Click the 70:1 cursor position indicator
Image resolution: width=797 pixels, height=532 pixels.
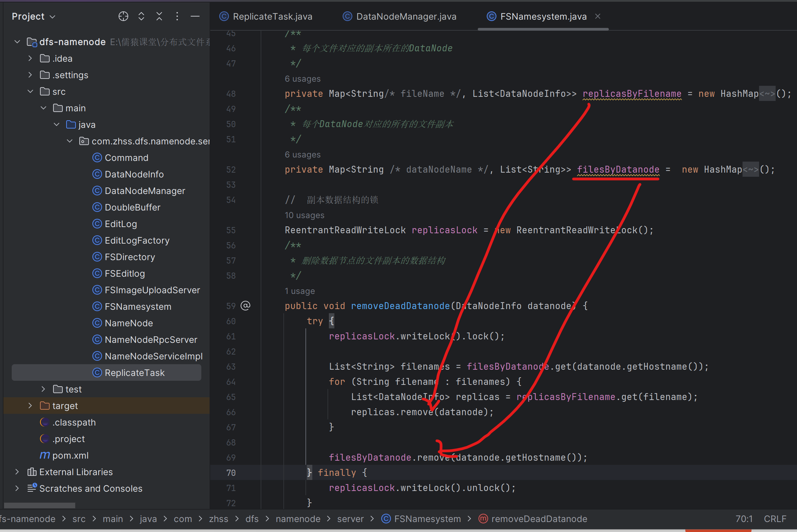coord(744,519)
